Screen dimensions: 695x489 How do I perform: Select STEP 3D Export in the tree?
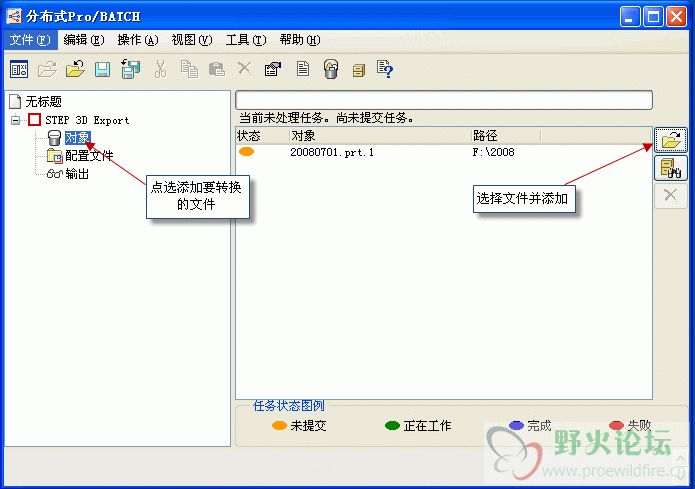pos(87,120)
